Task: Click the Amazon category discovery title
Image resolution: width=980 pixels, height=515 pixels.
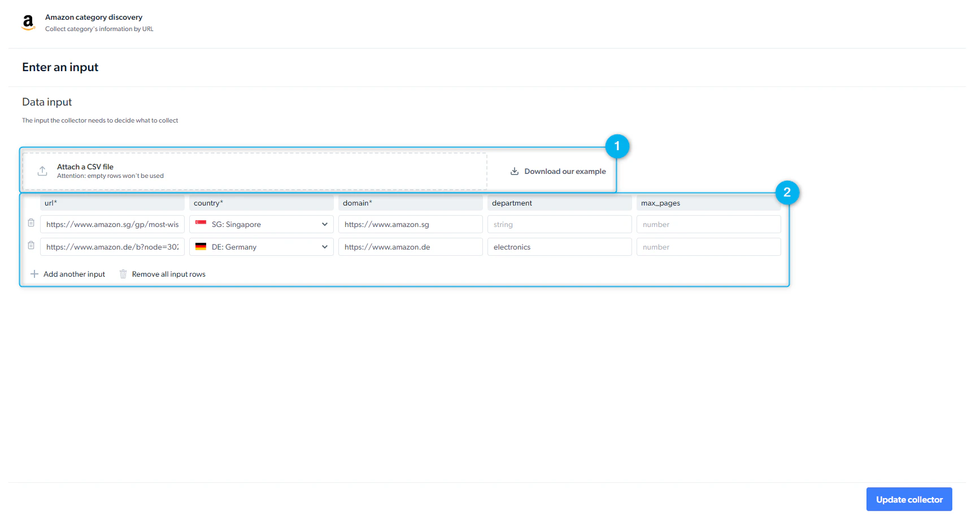Action: tap(94, 17)
